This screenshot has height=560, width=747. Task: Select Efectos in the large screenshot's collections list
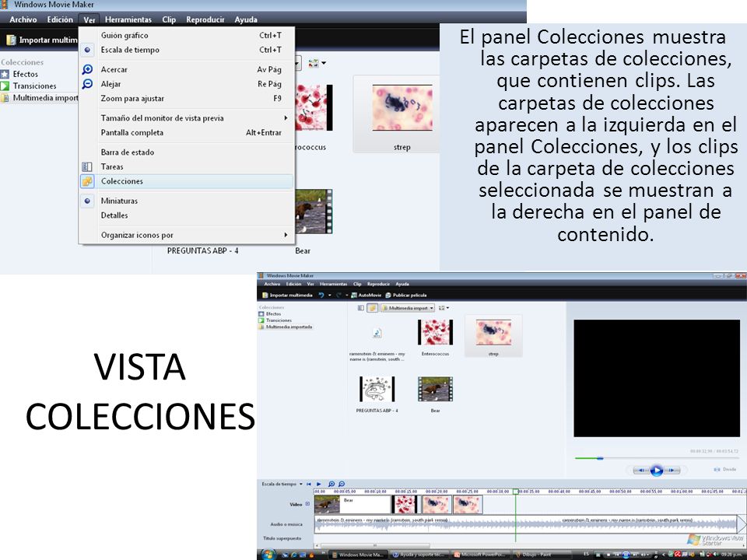19,75
